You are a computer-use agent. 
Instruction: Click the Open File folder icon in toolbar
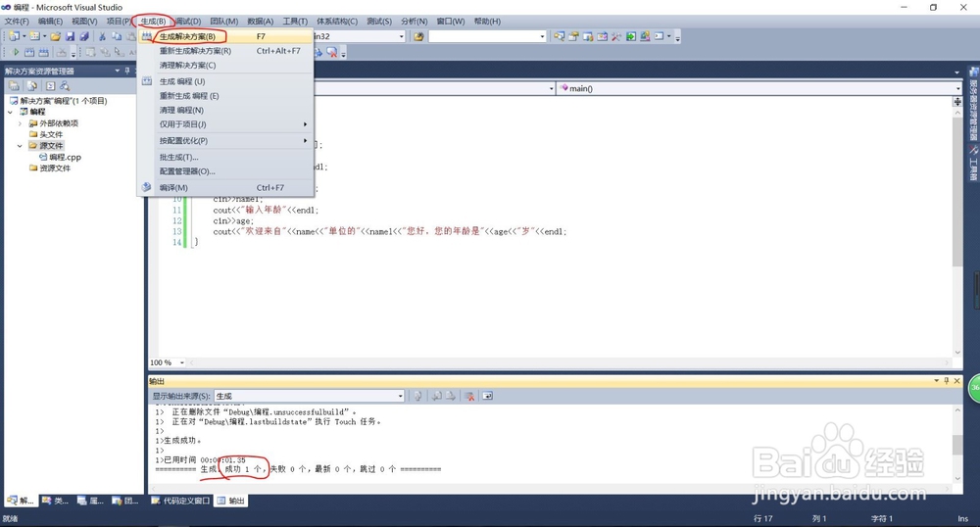click(56, 36)
